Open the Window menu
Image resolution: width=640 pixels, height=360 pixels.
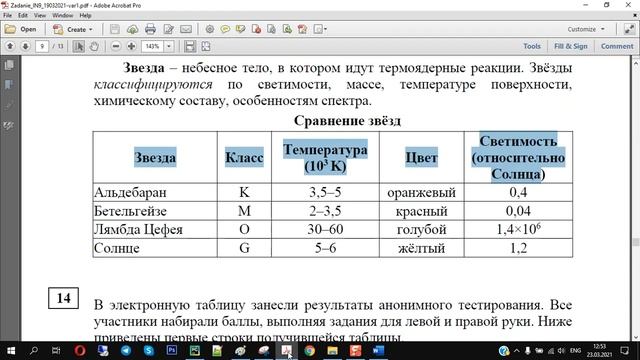pos(62,16)
